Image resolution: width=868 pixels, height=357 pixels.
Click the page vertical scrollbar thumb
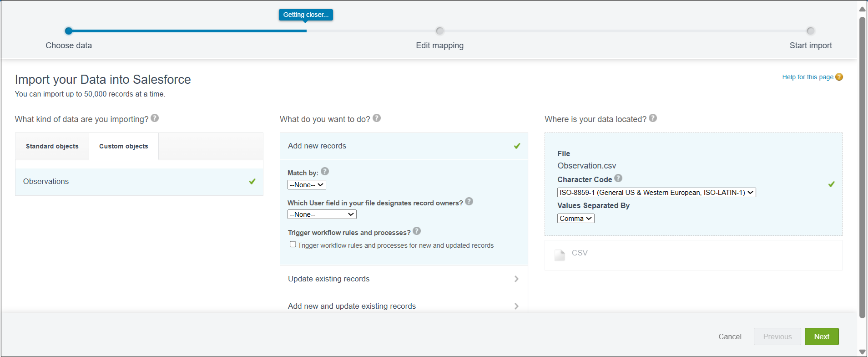pos(862,168)
